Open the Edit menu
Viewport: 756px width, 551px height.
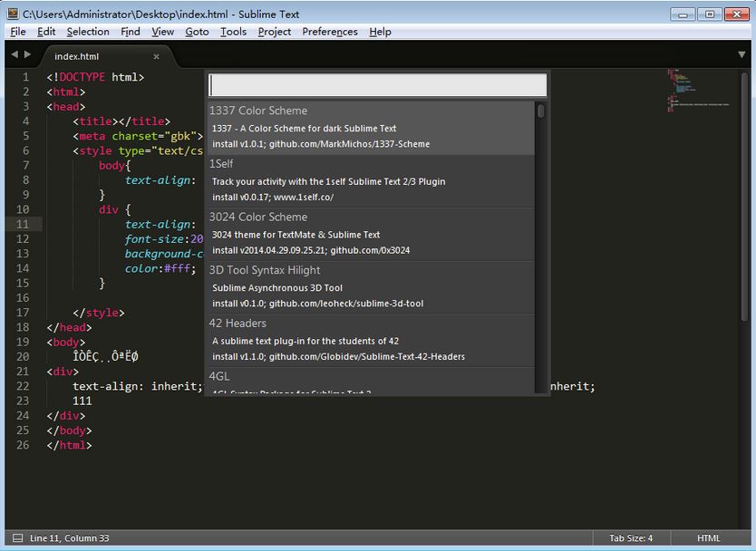coord(46,32)
